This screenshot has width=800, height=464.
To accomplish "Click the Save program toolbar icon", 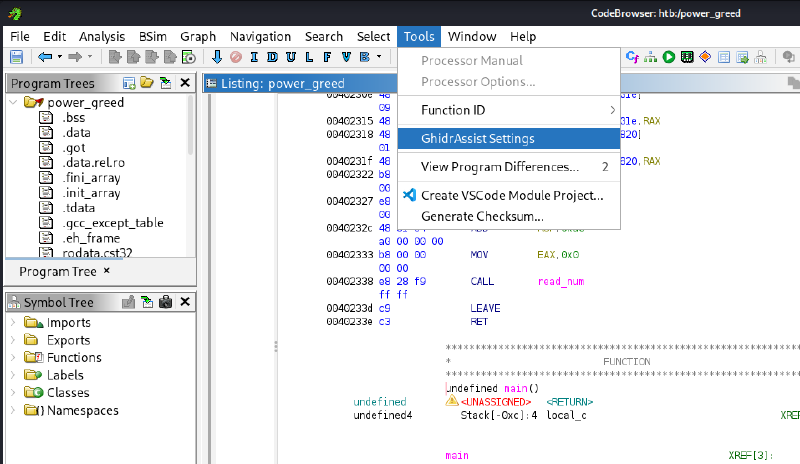I will pos(16,57).
